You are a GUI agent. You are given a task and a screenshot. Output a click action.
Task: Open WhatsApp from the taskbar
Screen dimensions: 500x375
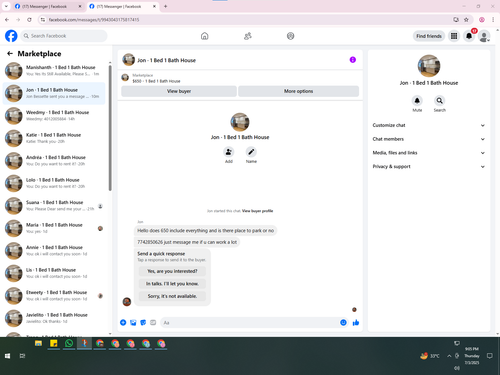pos(69,343)
